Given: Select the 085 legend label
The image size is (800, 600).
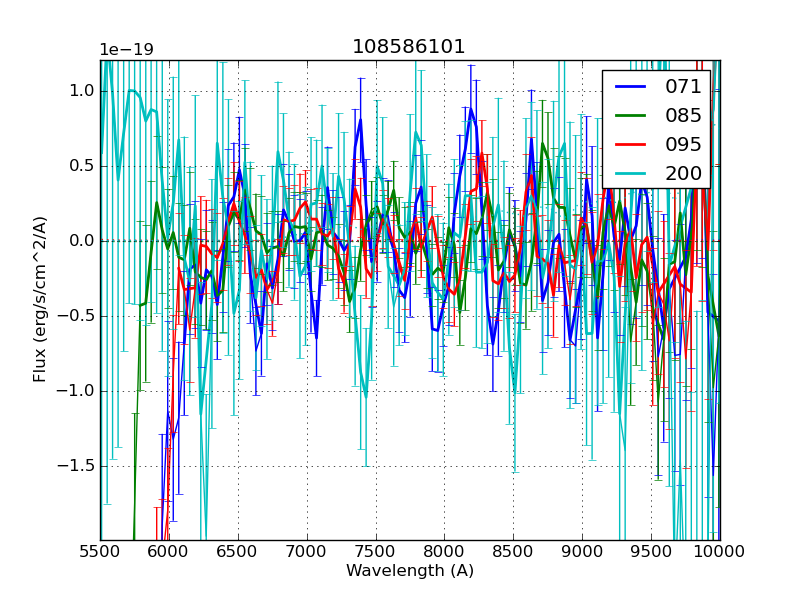Looking at the screenshot, I should coord(683,116).
